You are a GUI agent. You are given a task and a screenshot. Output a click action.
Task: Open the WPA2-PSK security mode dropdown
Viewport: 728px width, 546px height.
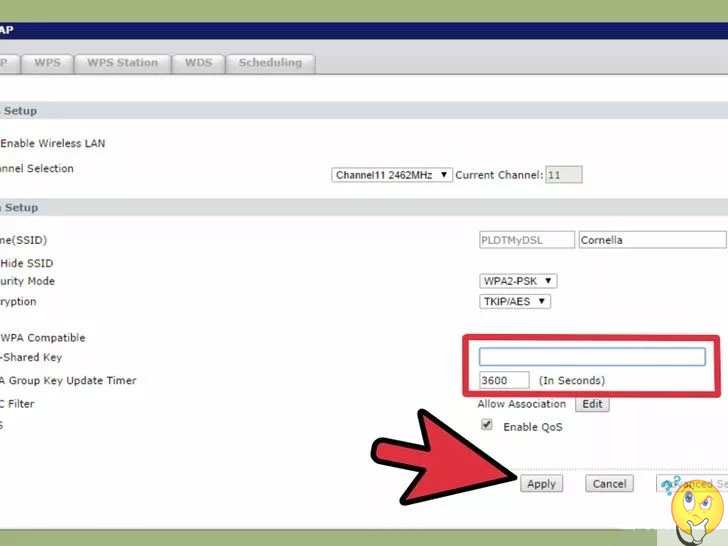point(518,281)
